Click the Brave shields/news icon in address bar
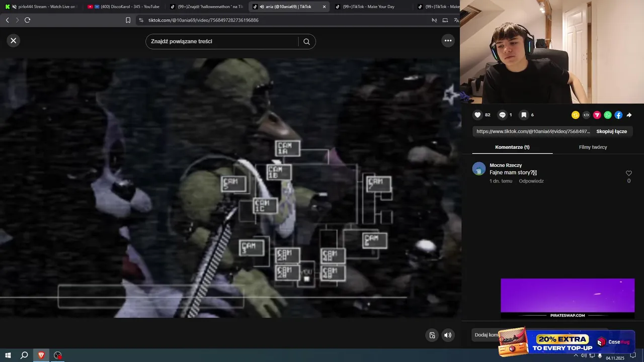 [x=434, y=20]
